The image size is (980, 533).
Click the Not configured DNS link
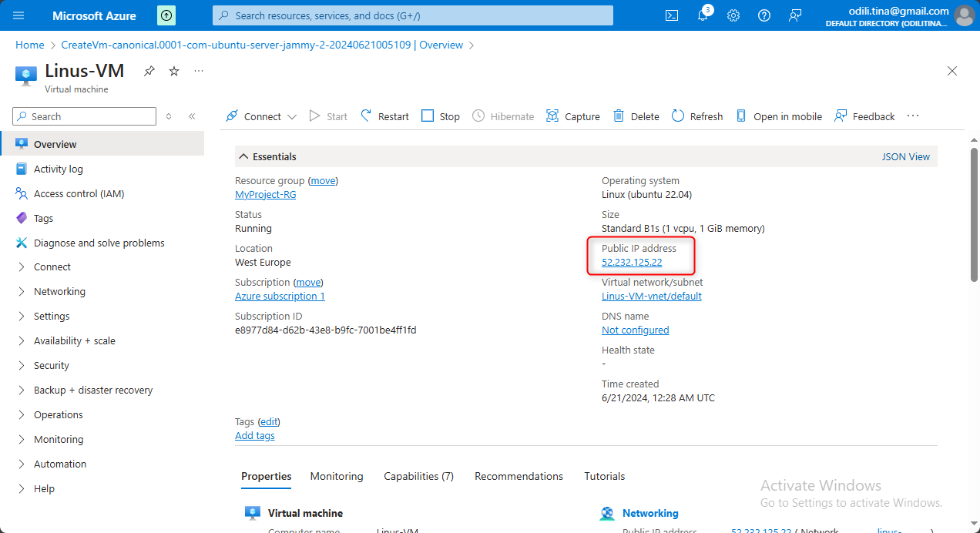point(635,330)
